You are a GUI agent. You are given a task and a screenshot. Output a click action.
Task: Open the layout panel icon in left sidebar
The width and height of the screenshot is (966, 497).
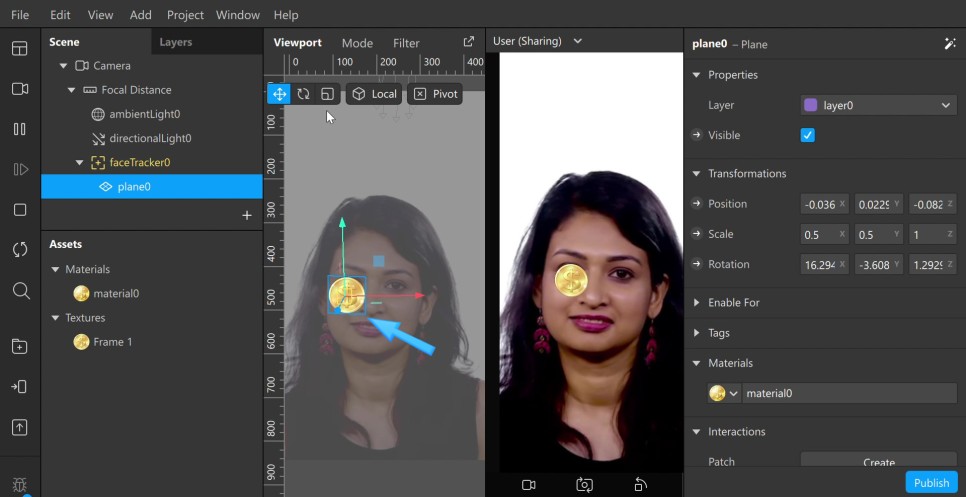pos(20,49)
